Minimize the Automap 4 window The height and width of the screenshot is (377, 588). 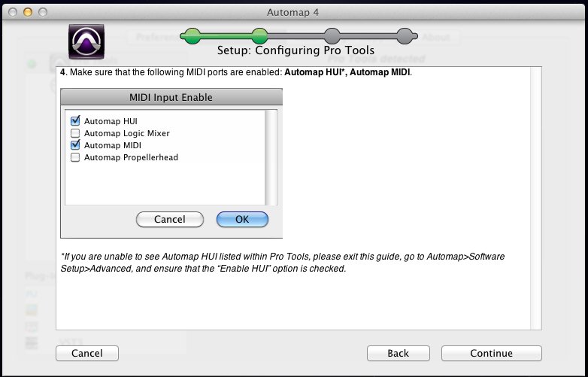(29, 13)
